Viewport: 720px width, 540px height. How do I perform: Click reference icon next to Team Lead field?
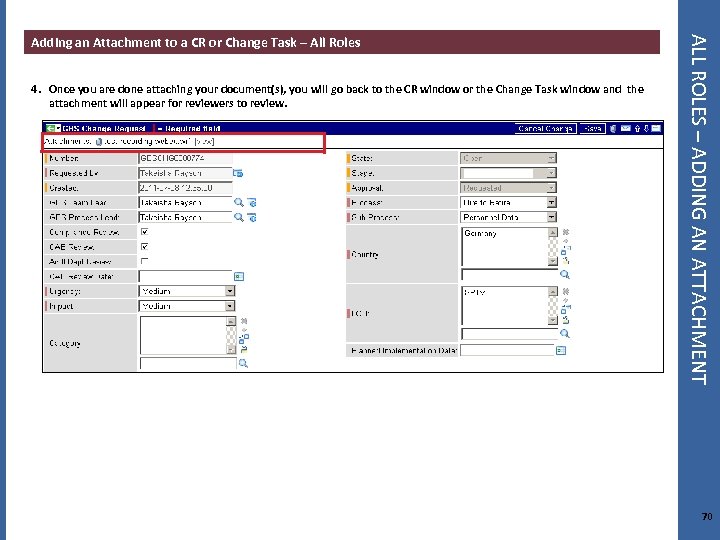click(252, 202)
